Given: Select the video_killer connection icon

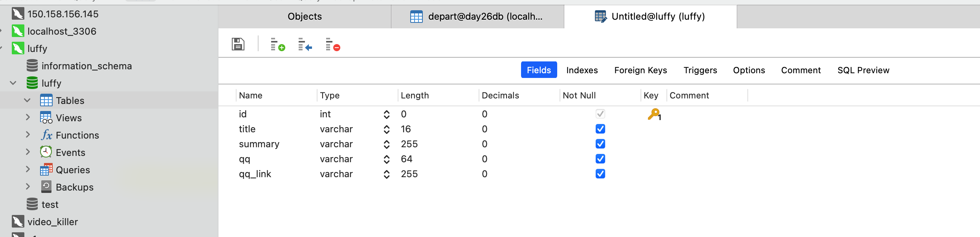Looking at the screenshot, I should coord(18,222).
